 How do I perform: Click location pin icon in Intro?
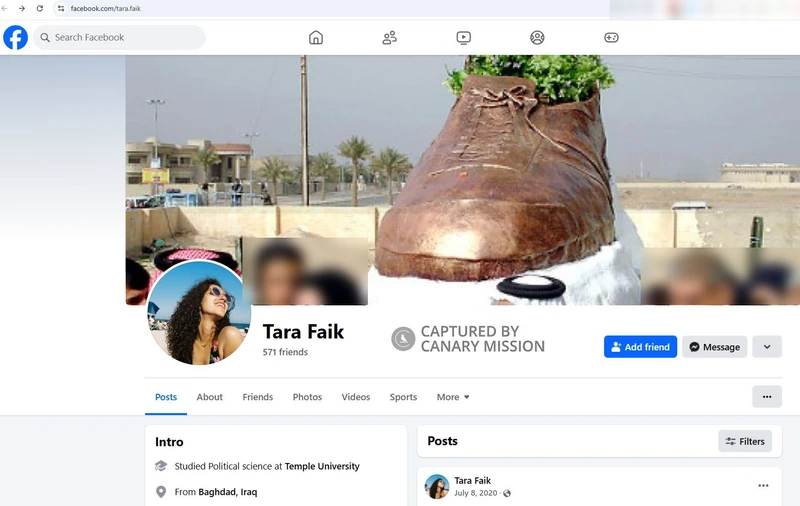coord(161,492)
